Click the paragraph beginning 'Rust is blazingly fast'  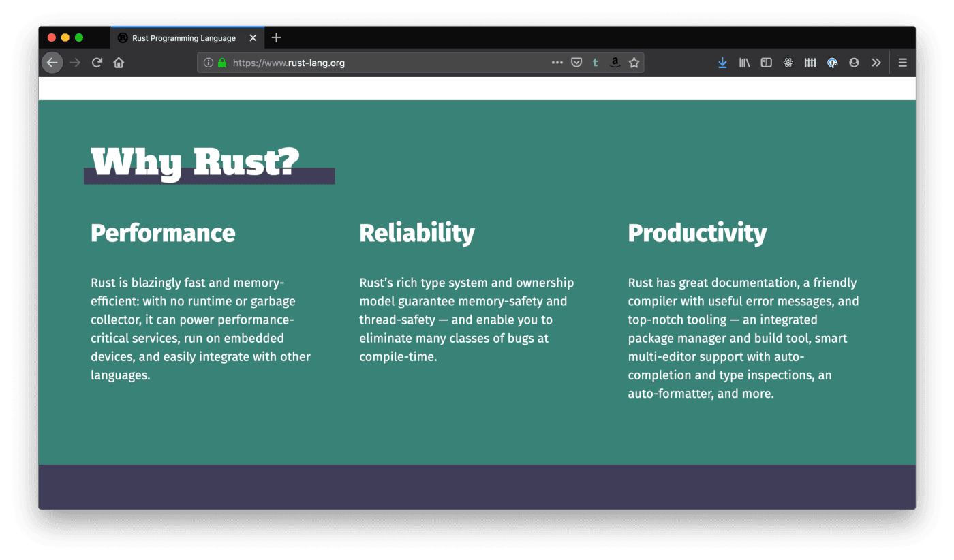[x=201, y=329]
